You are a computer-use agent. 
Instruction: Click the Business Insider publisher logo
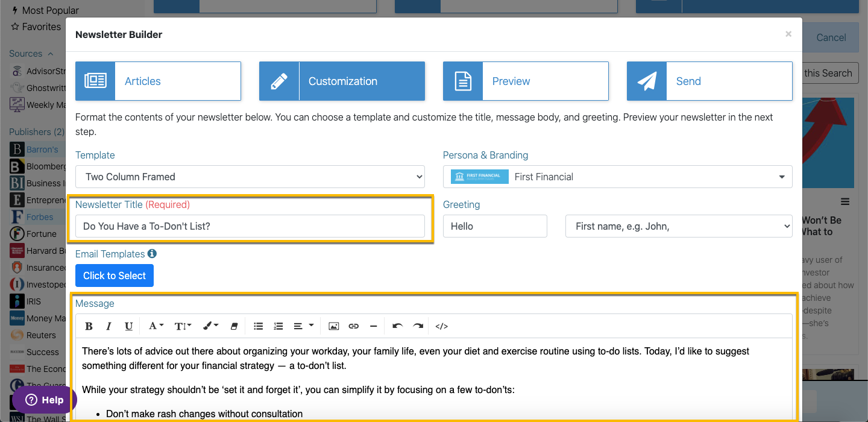17,183
